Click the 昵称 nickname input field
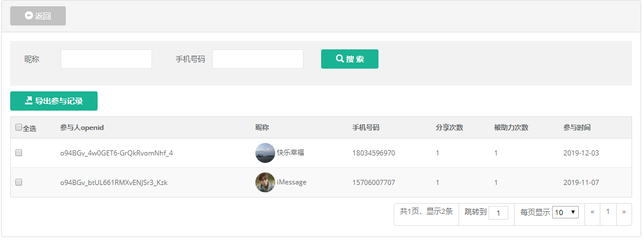The width and height of the screenshot is (644, 240). click(106, 59)
